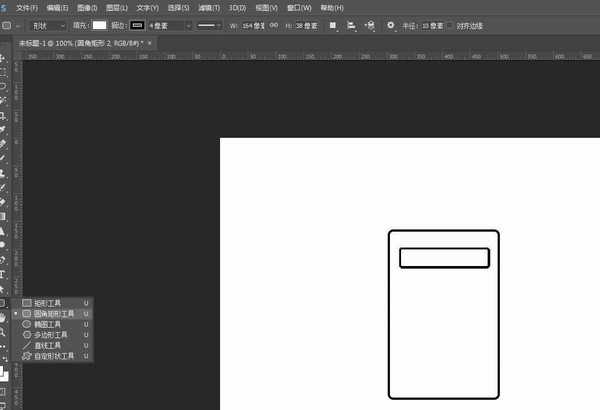Choose the Custom Shape tool (自定形状工具)
Screen dimensions: 600x410
click(x=51, y=356)
